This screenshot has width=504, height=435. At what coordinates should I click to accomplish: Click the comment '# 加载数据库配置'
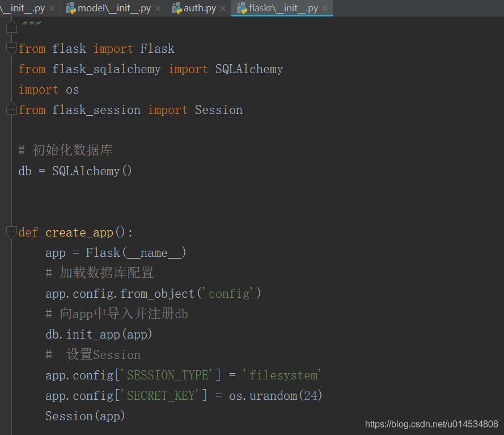(99, 273)
